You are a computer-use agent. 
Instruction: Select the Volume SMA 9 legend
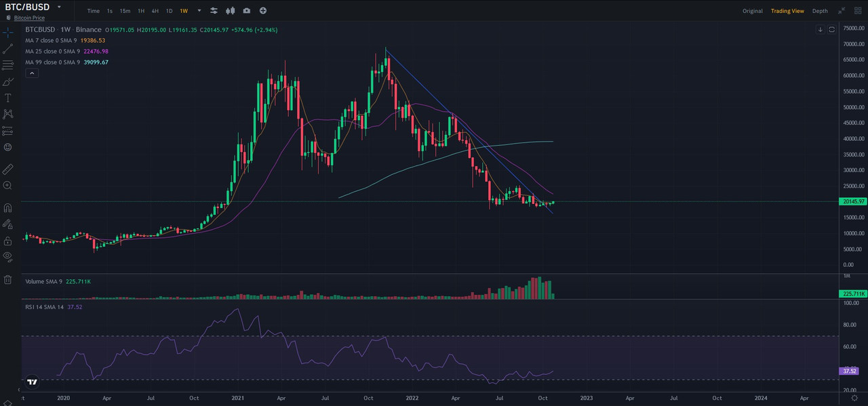point(58,281)
